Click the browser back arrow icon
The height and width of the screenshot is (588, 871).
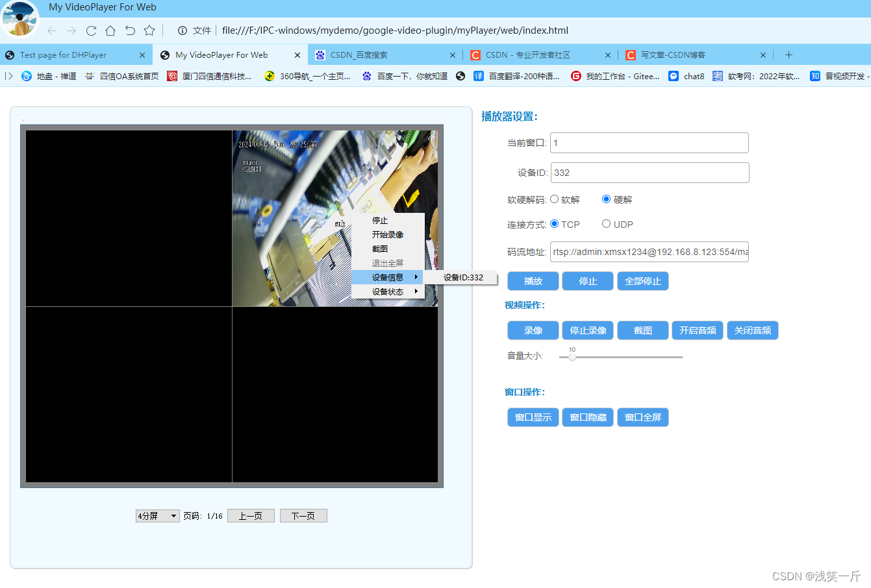click(52, 31)
